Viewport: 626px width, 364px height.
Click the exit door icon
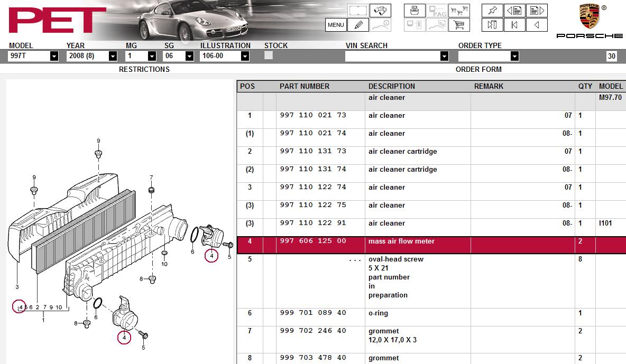[492, 25]
